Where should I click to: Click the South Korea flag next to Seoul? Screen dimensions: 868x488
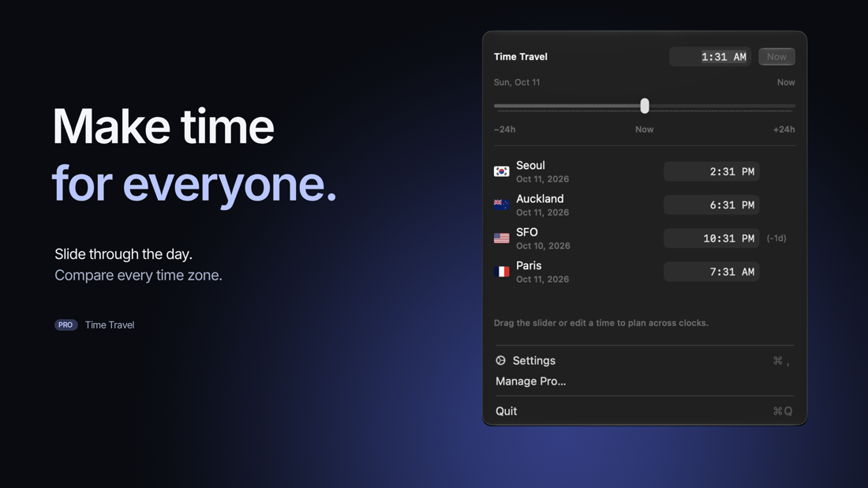502,171
